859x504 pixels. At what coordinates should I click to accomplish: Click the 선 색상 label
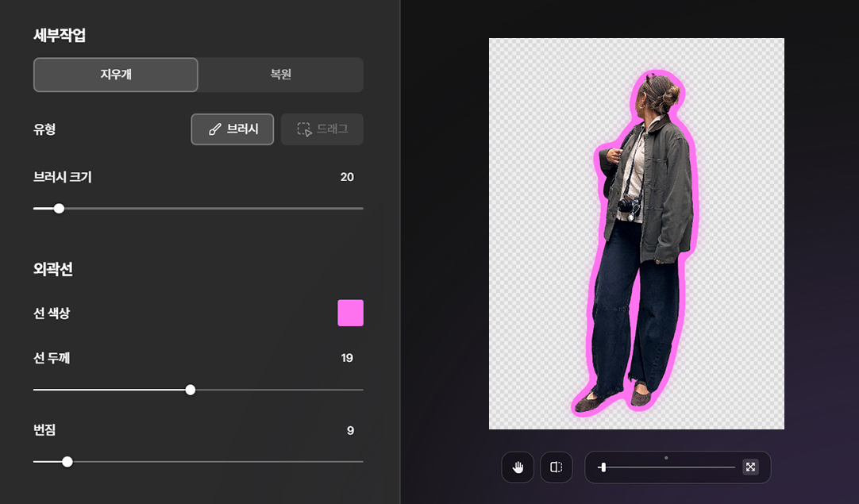pos(52,314)
